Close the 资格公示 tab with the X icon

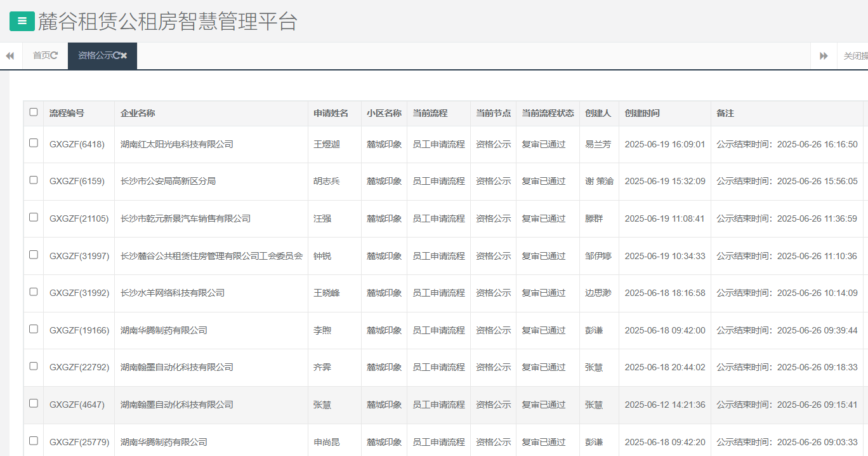tap(124, 56)
